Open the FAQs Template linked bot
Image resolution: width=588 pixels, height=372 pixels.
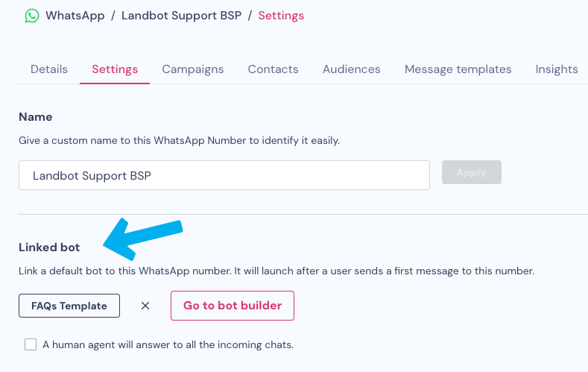pyautogui.click(x=69, y=306)
